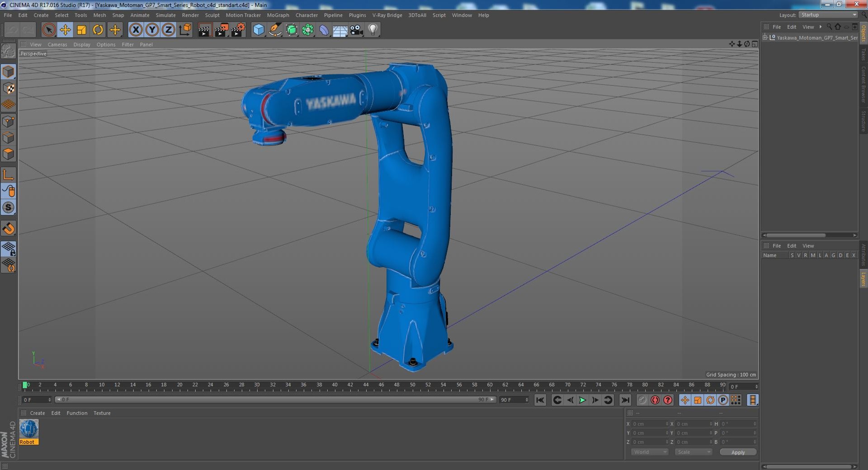Expand the Object Manager arrow menu
Screen dimensions: 868x470
821,27
